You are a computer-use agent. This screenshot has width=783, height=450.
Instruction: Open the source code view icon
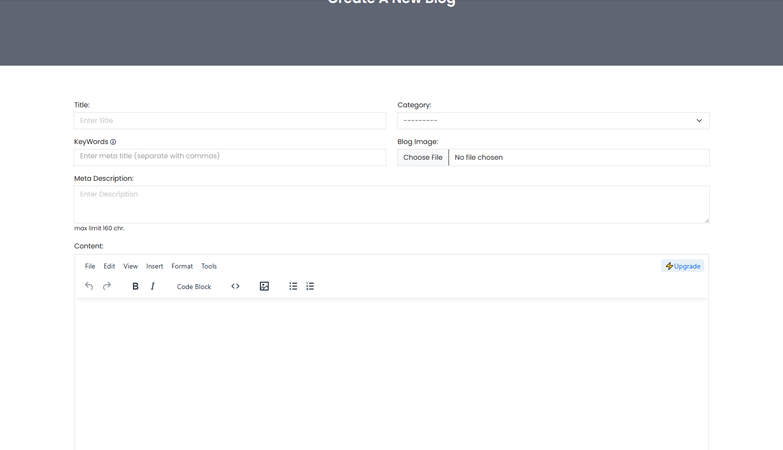click(x=235, y=286)
